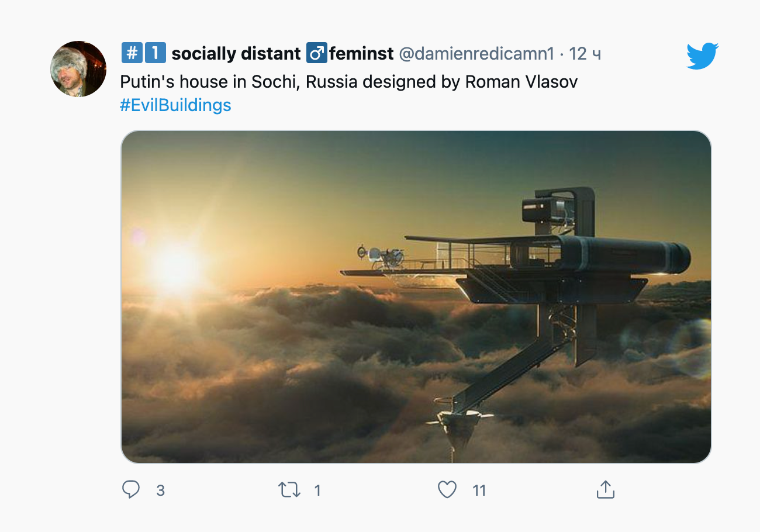Click the reply speech bubble icon

[x=131, y=489]
